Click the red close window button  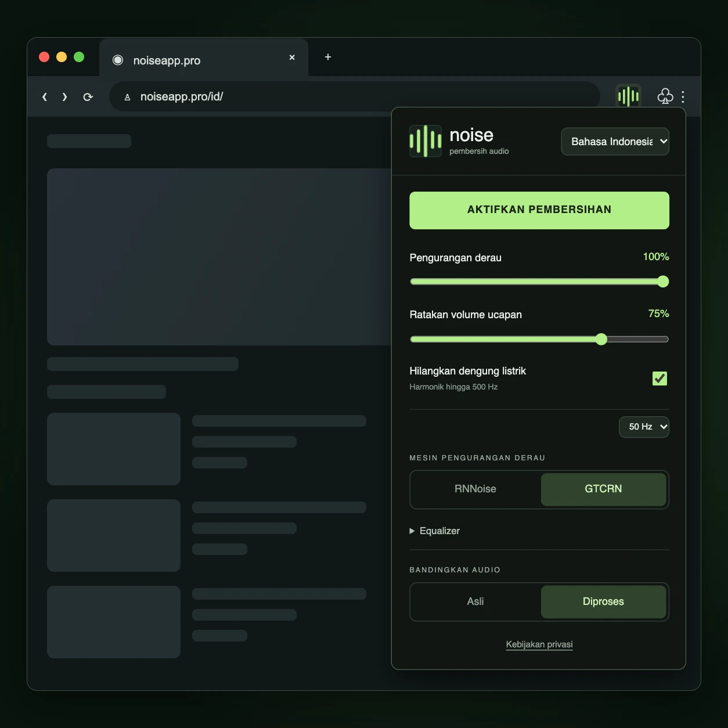coord(44,57)
